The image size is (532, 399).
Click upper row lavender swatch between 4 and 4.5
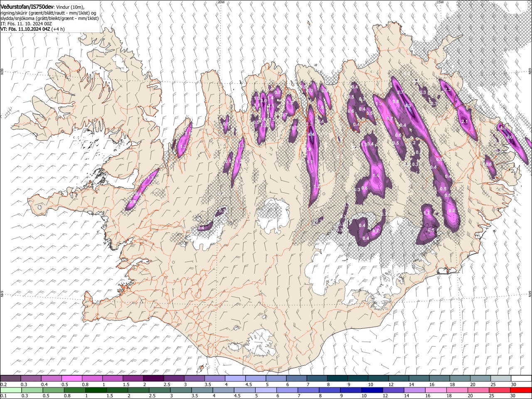pyautogui.click(x=235, y=378)
